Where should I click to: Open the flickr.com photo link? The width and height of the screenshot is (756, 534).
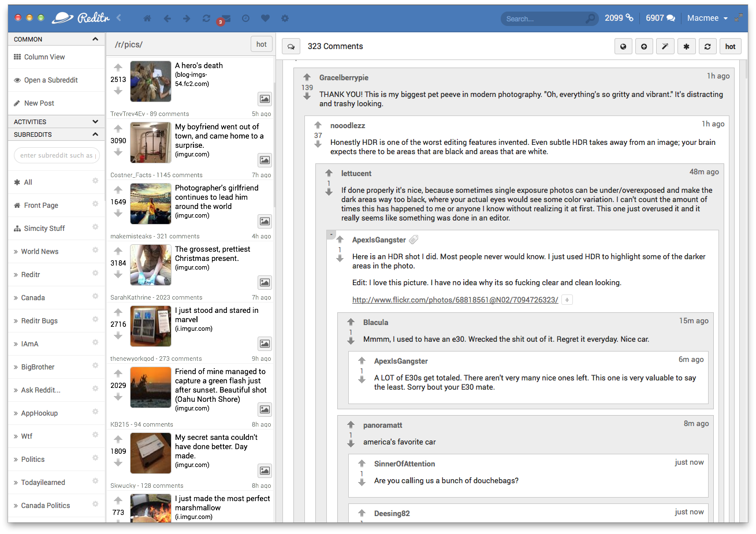[455, 300]
